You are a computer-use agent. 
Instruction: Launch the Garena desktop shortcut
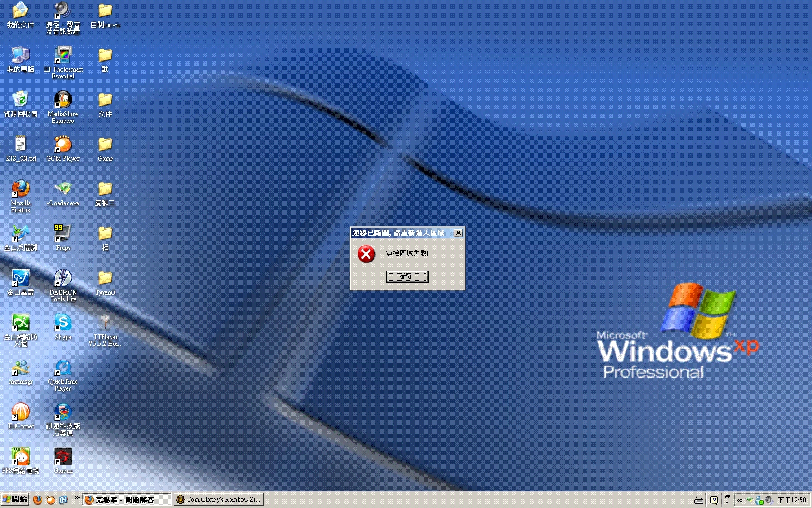tap(63, 457)
